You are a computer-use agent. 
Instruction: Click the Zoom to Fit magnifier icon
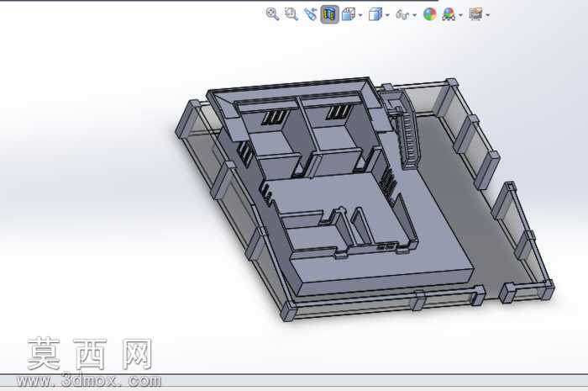(x=272, y=14)
